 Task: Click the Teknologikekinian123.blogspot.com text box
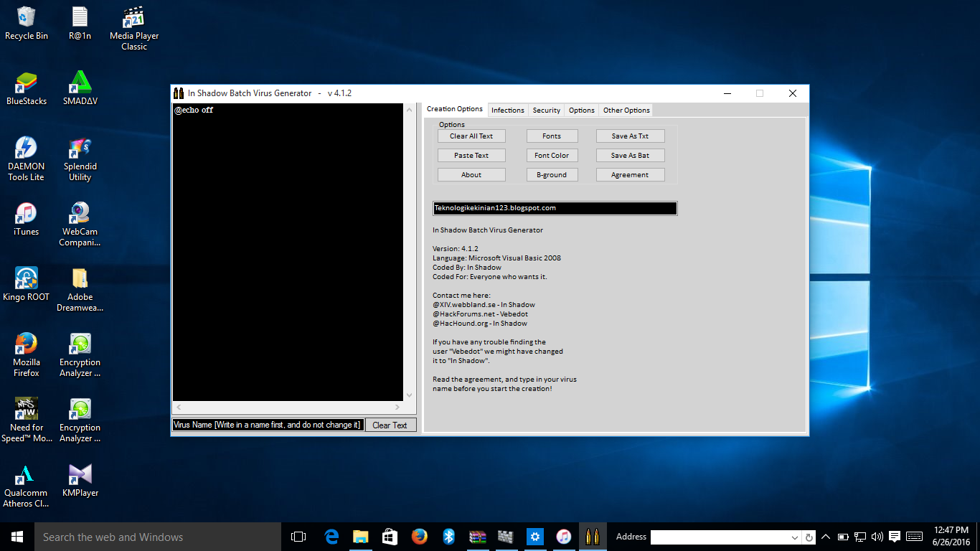555,208
